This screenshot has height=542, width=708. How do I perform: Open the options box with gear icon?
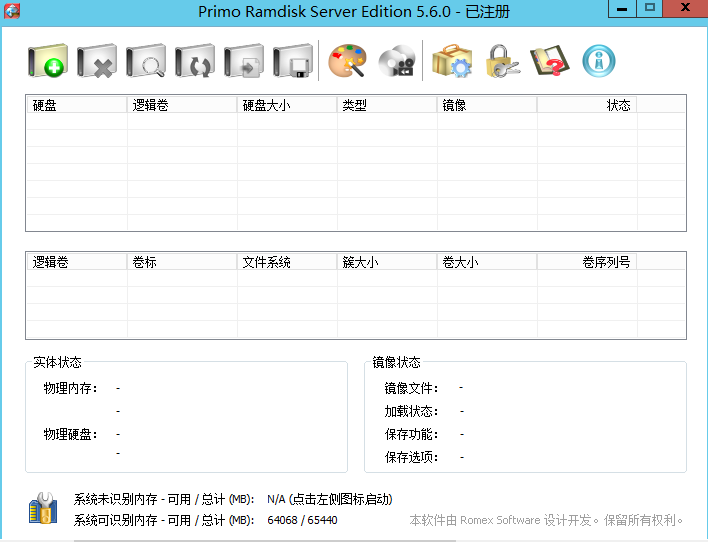(x=452, y=61)
